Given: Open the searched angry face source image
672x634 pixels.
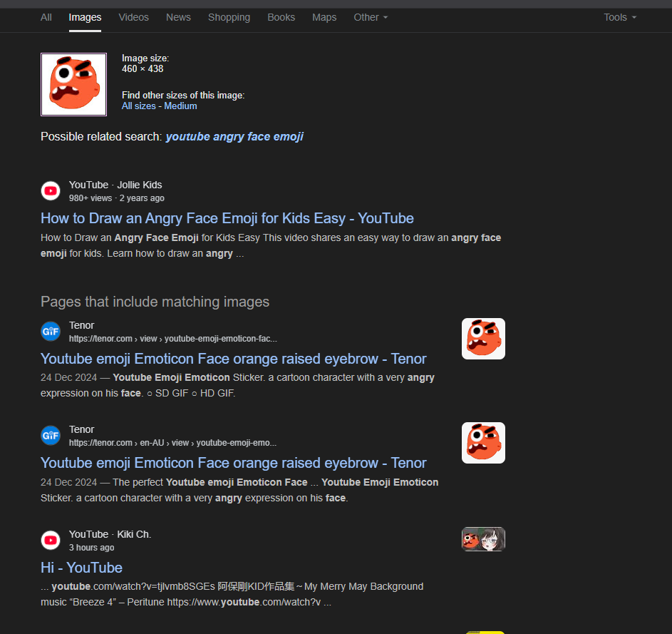Looking at the screenshot, I should click(73, 84).
